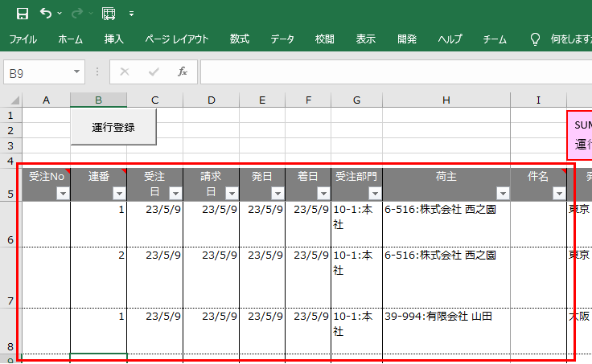Click the lightbulb Tell Me icon
The height and width of the screenshot is (364, 592).
(x=535, y=39)
